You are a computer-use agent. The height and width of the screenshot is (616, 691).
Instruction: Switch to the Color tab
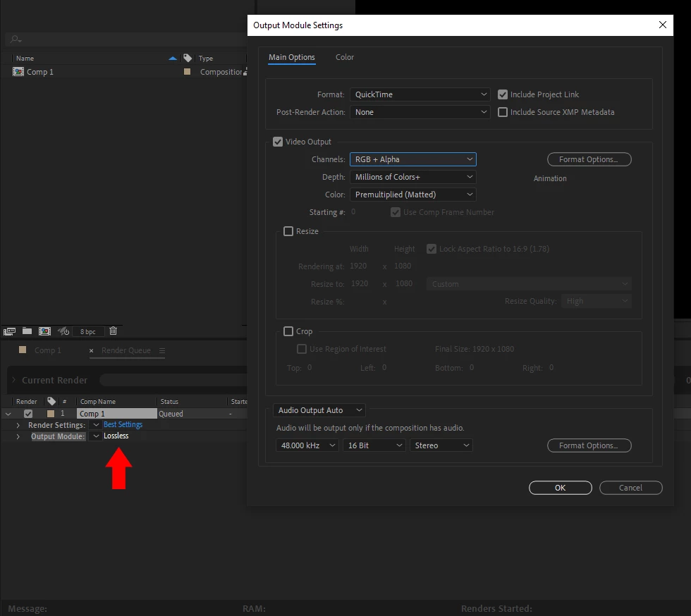coord(345,57)
